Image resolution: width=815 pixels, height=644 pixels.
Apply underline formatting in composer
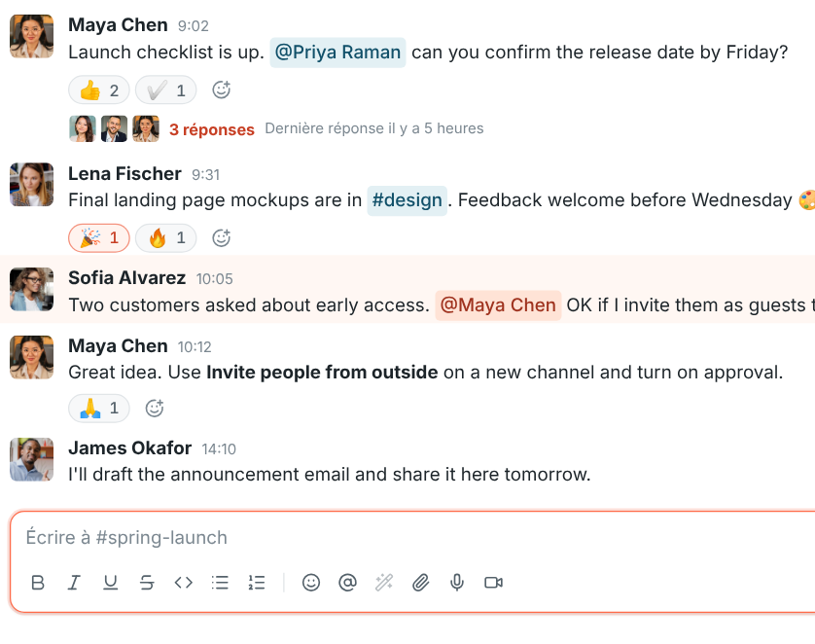pos(110,583)
